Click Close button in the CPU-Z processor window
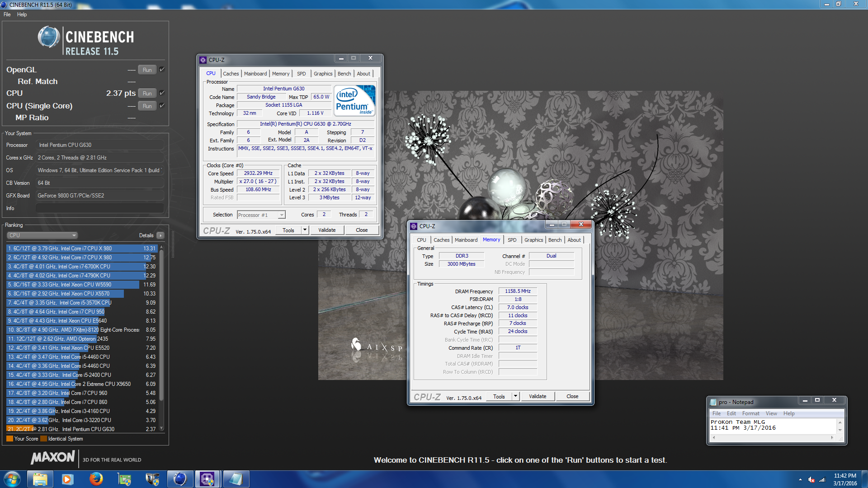The width and height of the screenshot is (868, 488). [x=362, y=230]
